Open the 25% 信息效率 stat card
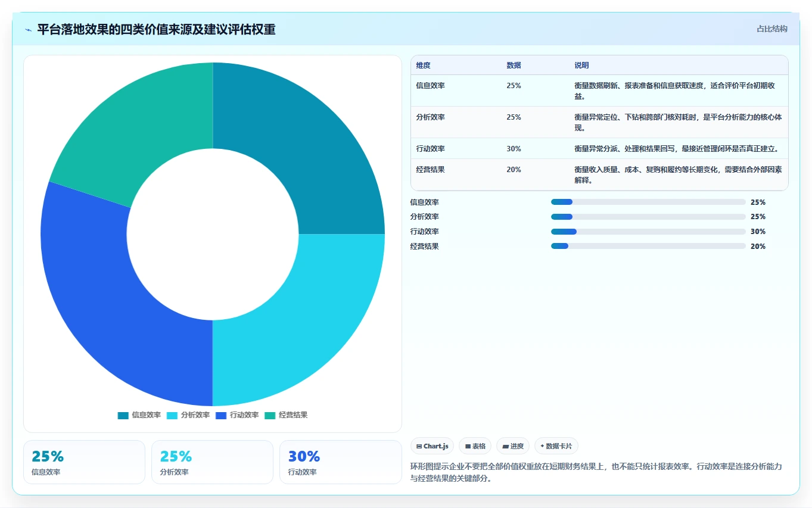Image resolution: width=812 pixels, height=508 pixels. (x=84, y=462)
